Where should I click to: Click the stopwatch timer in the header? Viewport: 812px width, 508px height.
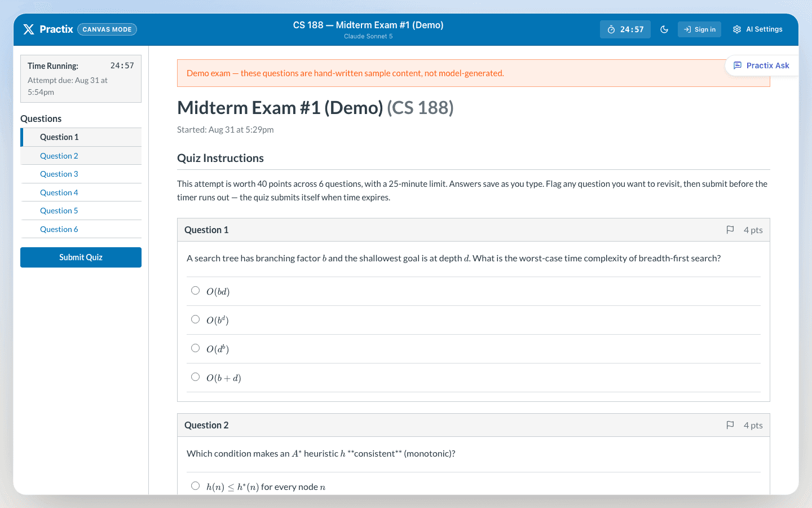(x=625, y=29)
